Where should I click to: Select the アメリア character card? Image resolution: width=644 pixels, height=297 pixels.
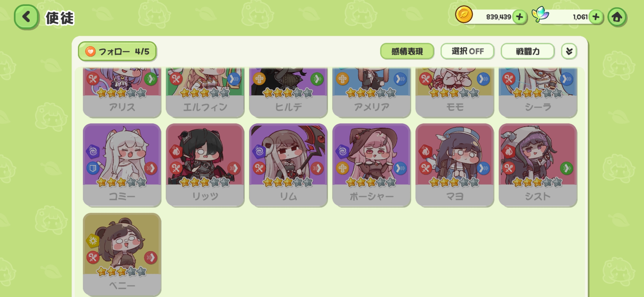point(372,92)
